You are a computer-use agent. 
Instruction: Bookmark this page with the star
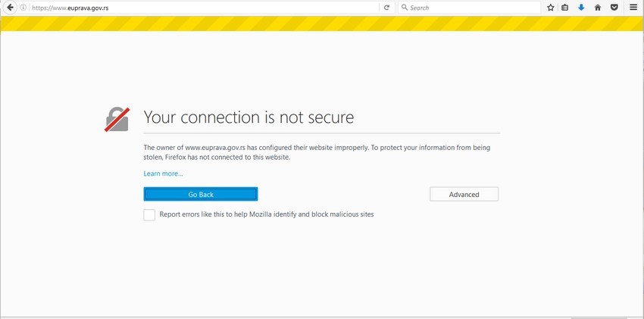551,8
